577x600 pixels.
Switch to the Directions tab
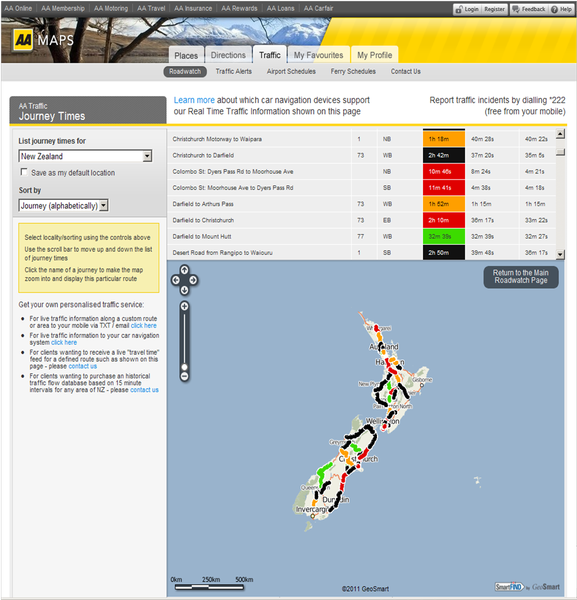[228, 55]
